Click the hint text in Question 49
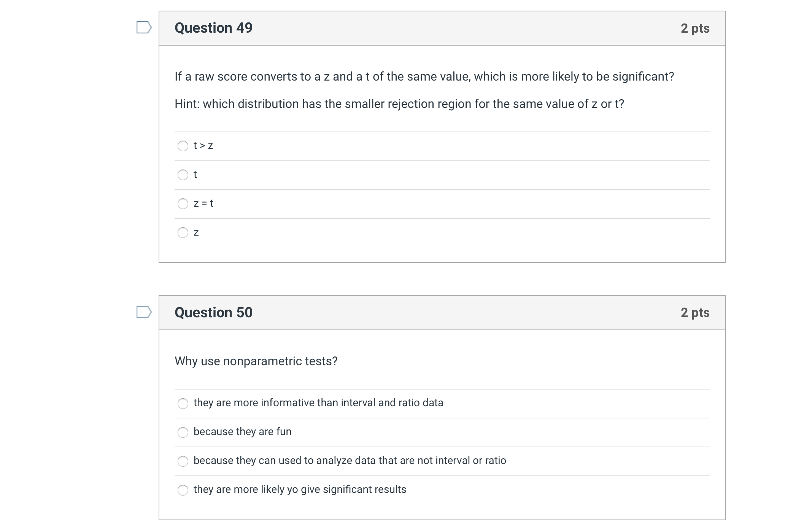The width and height of the screenshot is (812, 529). pyautogui.click(x=399, y=103)
